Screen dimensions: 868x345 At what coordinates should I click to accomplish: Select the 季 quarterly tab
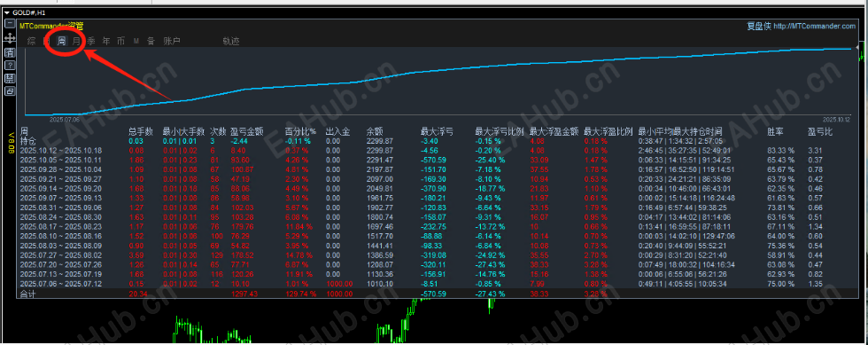[90, 41]
